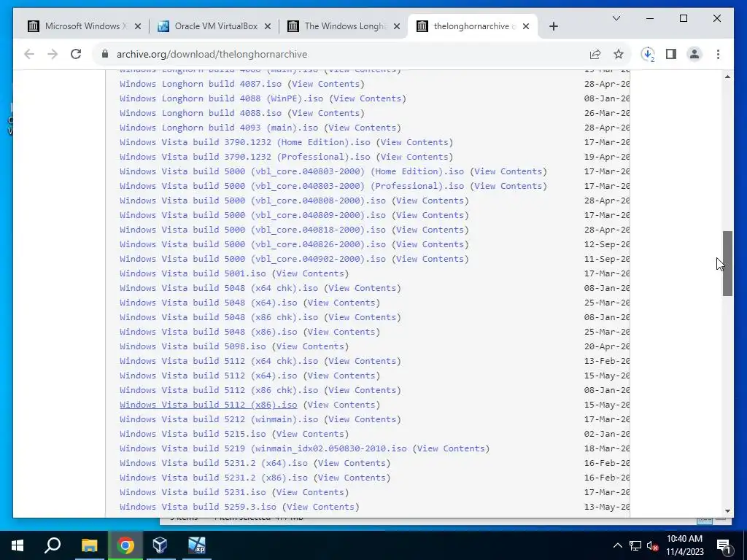Download Vista build 5219 winmain_idx02 iso
747x560 pixels.
pos(263,448)
